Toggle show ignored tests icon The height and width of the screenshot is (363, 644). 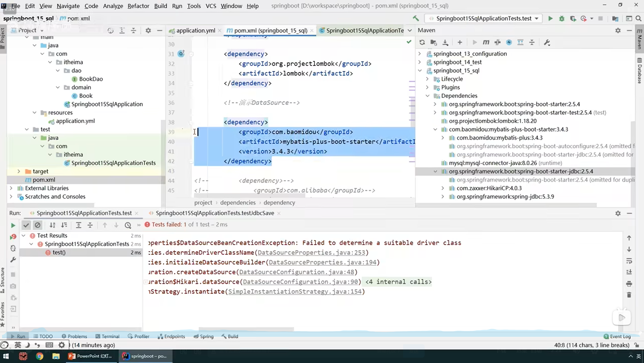click(38, 225)
